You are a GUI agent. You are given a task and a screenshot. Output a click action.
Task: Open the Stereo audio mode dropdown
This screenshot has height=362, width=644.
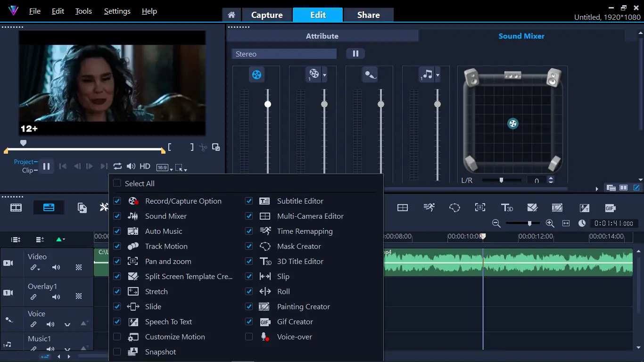(x=284, y=54)
